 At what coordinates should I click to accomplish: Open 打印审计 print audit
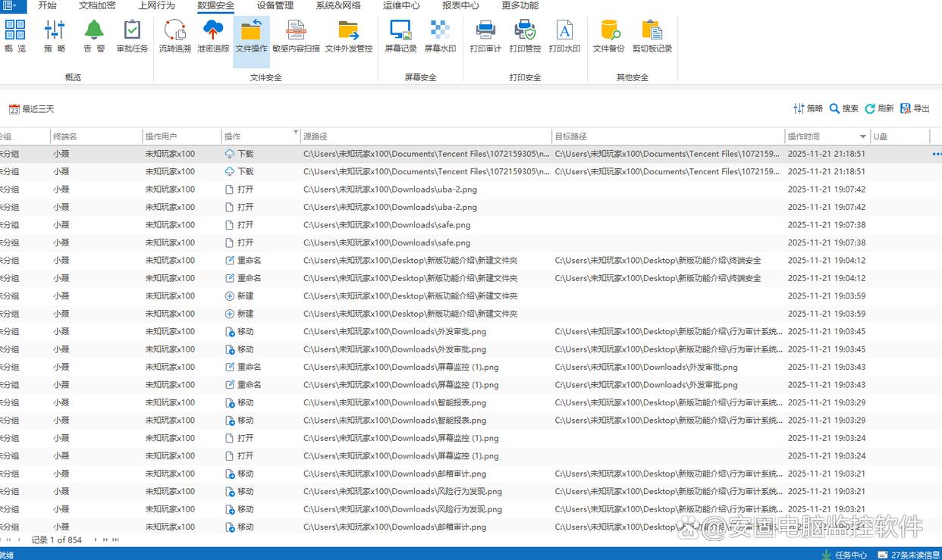coord(485,36)
